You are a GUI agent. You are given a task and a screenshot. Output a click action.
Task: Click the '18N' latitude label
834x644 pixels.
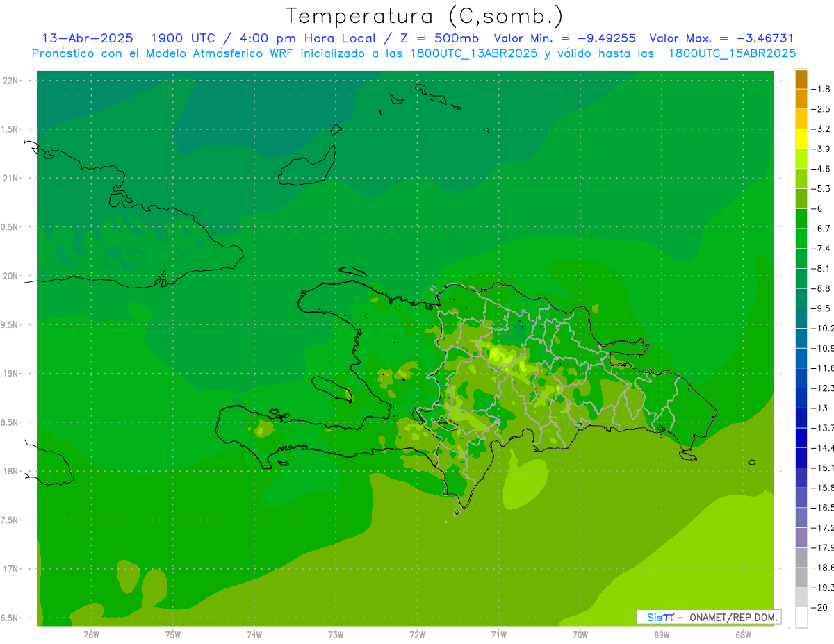10,471
